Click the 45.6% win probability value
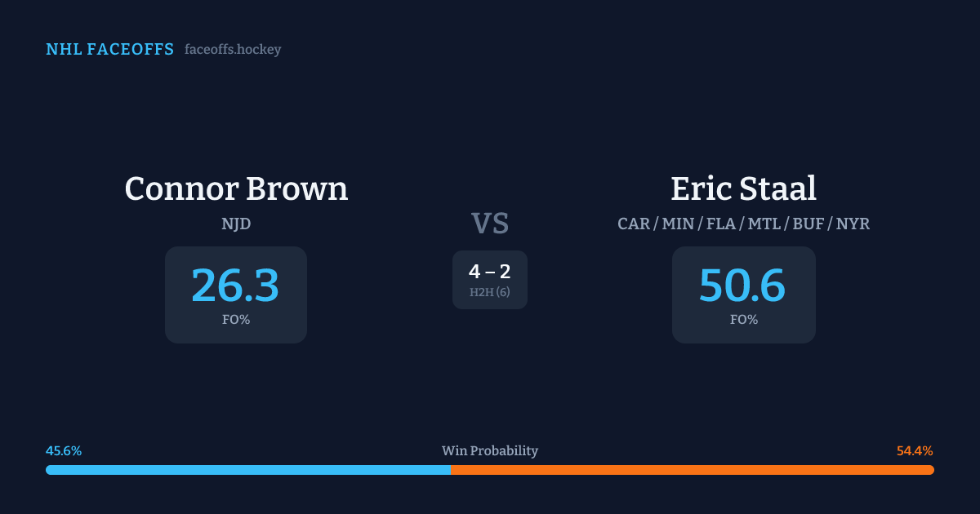The width and height of the screenshot is (980, 514). pos(64,451)
